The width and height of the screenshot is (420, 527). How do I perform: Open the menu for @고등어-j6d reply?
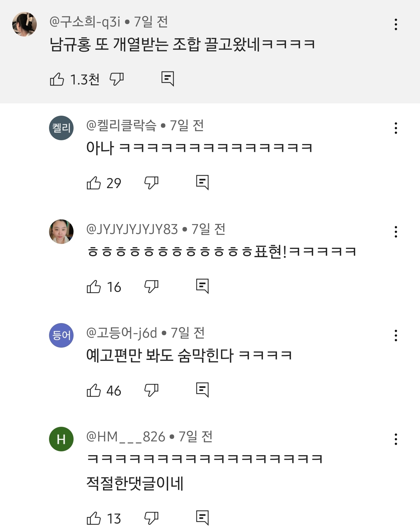pos(396,336)
